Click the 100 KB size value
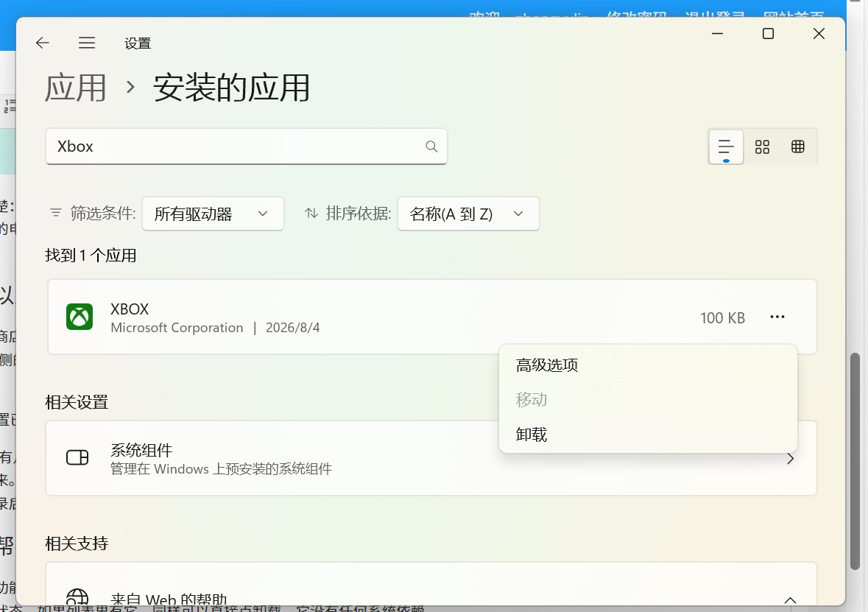The height and width of the screenshot is (612, 868). coord(722,318)
